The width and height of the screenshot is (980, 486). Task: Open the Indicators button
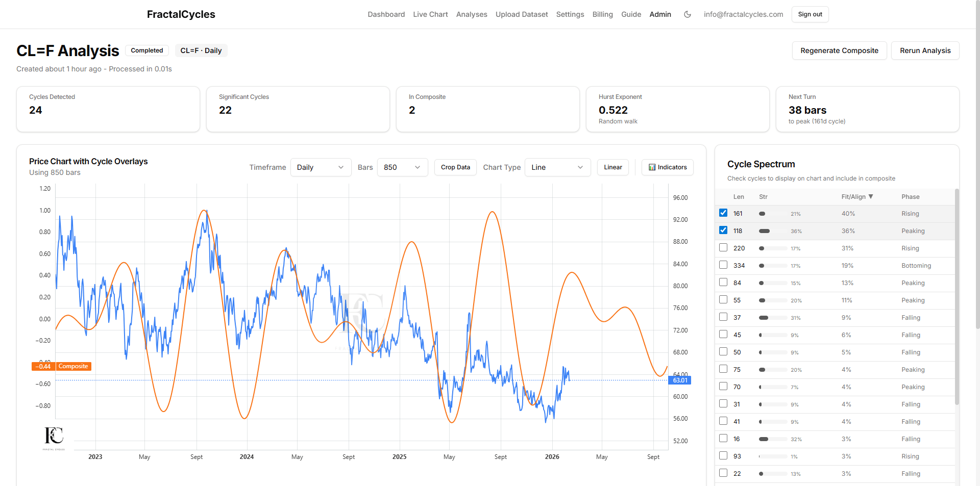(x=667, y=167)
